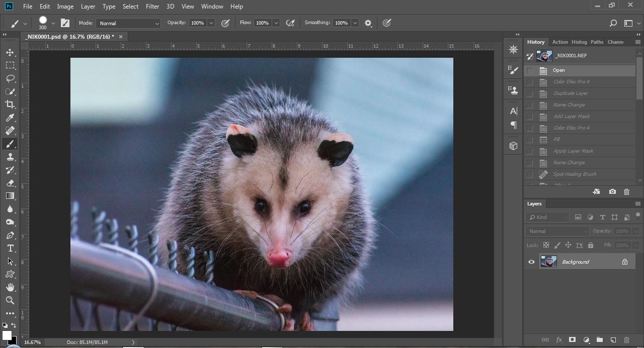Pick the Eyedropper tool
The width and height of the screenshot is (644, 348).
(10, 118)
